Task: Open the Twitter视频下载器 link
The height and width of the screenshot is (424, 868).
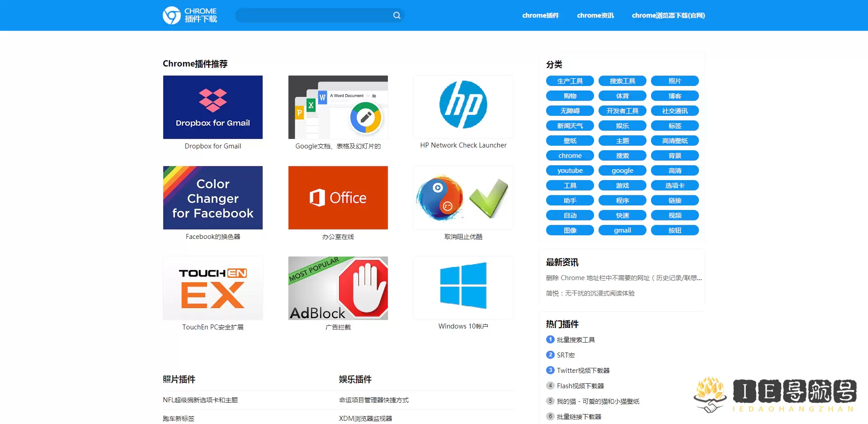Action: (583, 370)
